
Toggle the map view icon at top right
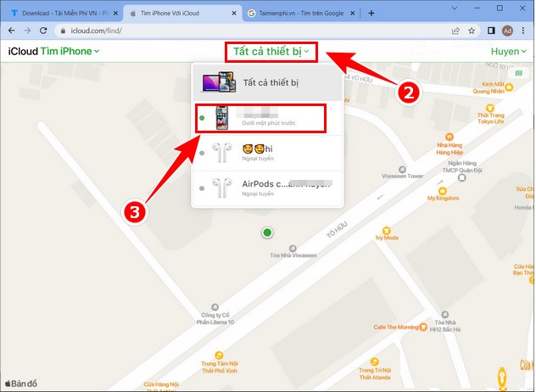click(x=518, y=73)
